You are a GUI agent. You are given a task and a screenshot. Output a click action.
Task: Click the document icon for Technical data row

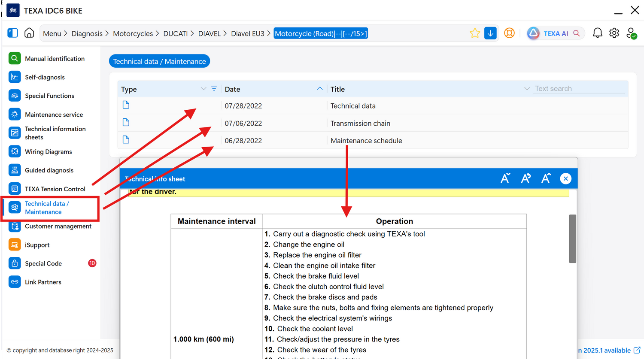[x=126, y=105]
